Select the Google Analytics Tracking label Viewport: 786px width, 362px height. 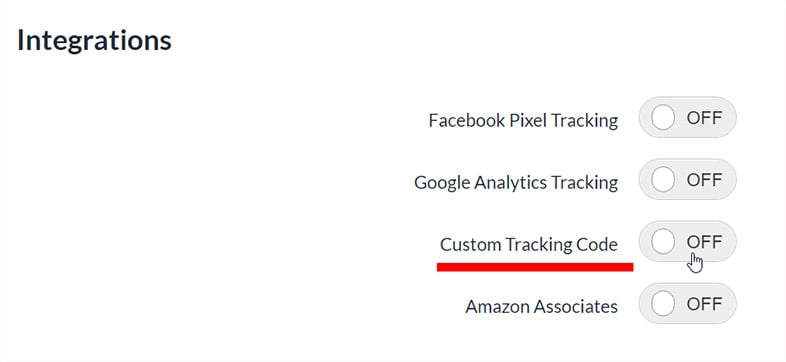516,183
